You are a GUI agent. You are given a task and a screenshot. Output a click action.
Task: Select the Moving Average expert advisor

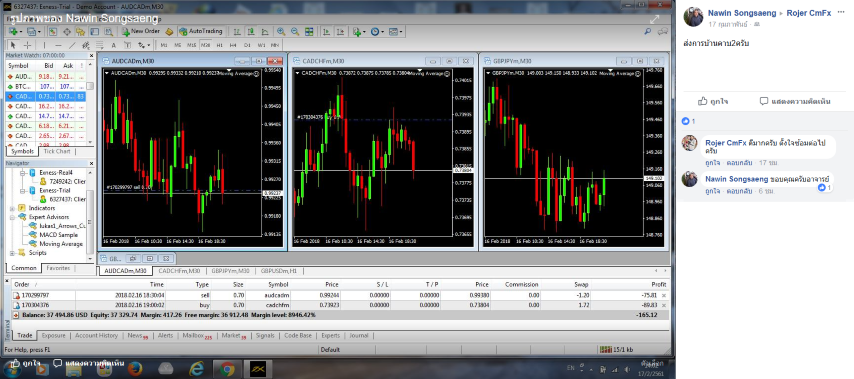coord(61,244)
